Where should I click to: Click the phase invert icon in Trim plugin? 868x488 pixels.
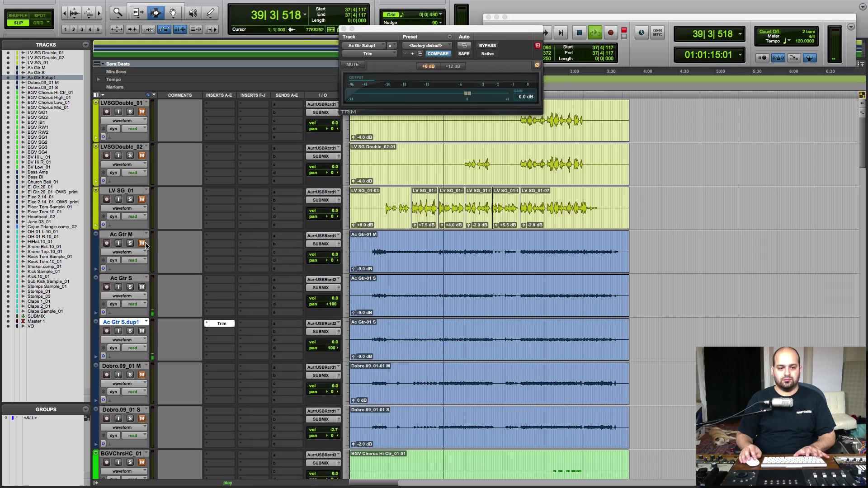537,65
